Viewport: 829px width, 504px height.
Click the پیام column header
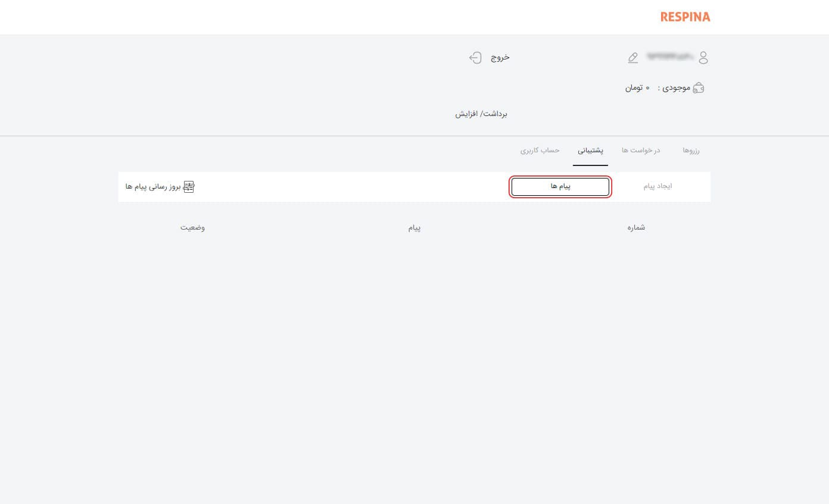click(x=414, y=228)
